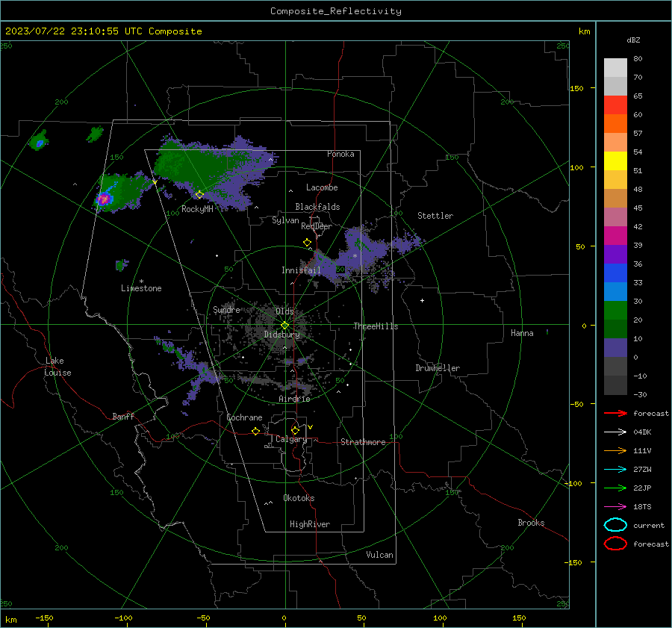This screenshot has width=672, height=628.
Task: Click the Composite_Reflectivity title text
Action: (335, 11)
